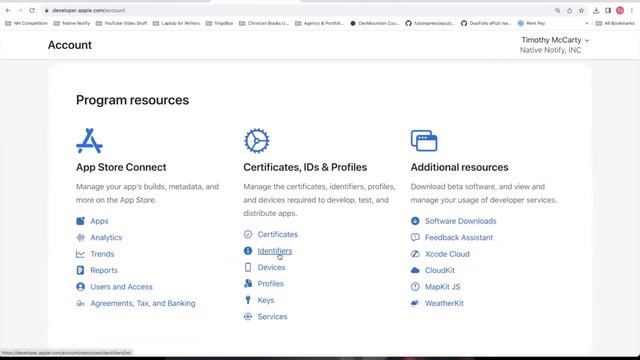This screenshot has width=640, height=360.
Task: Click the Keys key icon
Action: point(248,300)
